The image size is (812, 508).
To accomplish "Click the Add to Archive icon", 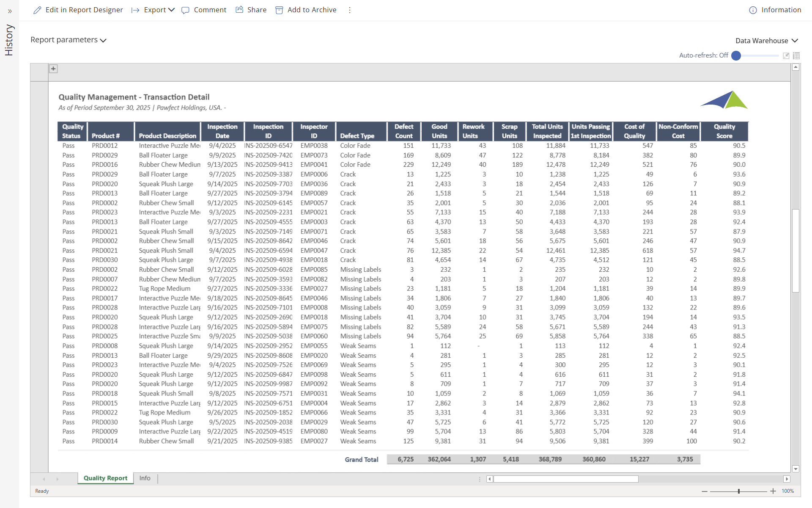I will [x=279, y=10].
